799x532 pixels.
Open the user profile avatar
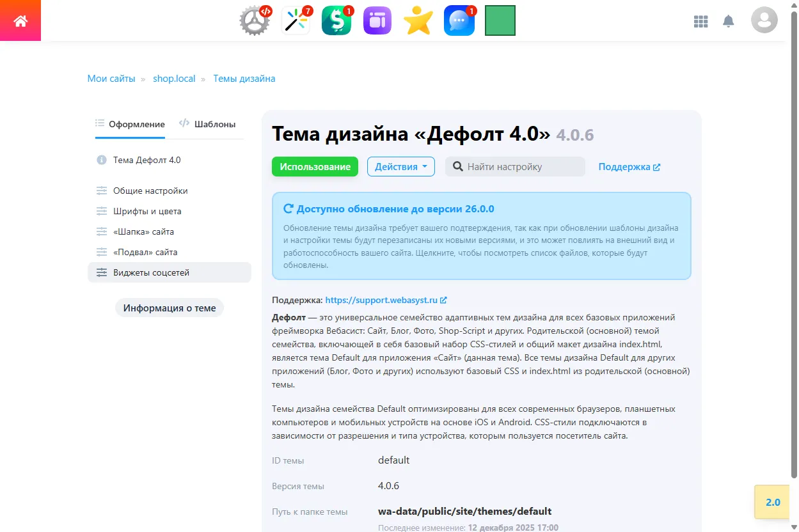764,21
